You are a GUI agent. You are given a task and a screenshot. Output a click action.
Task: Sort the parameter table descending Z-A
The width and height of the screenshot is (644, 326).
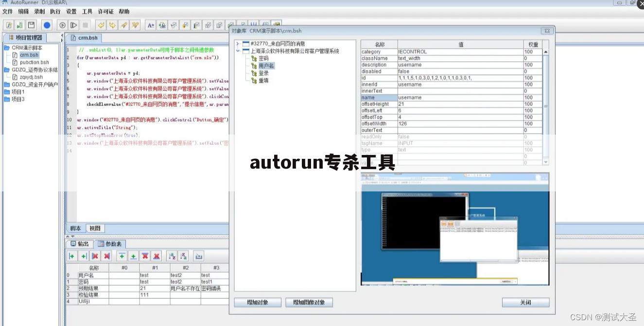[x=183, y=256]
